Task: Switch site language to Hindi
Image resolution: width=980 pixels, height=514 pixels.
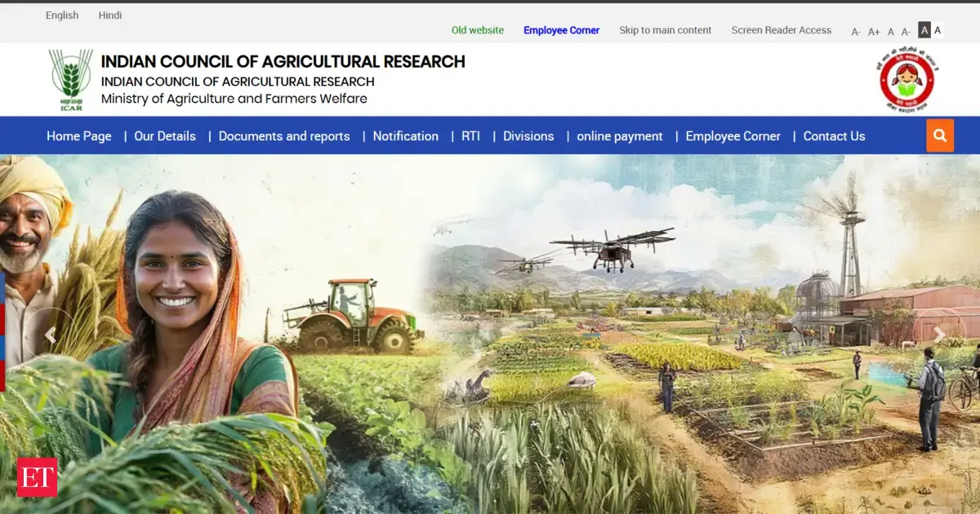Action: (x=110, y=16)
